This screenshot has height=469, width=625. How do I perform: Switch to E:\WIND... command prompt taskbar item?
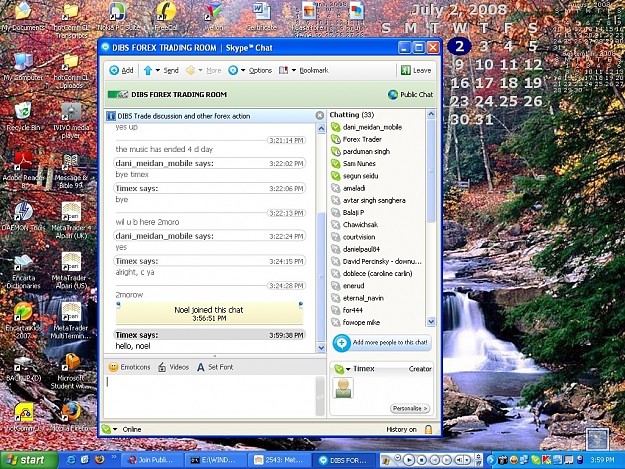[214, 460]
